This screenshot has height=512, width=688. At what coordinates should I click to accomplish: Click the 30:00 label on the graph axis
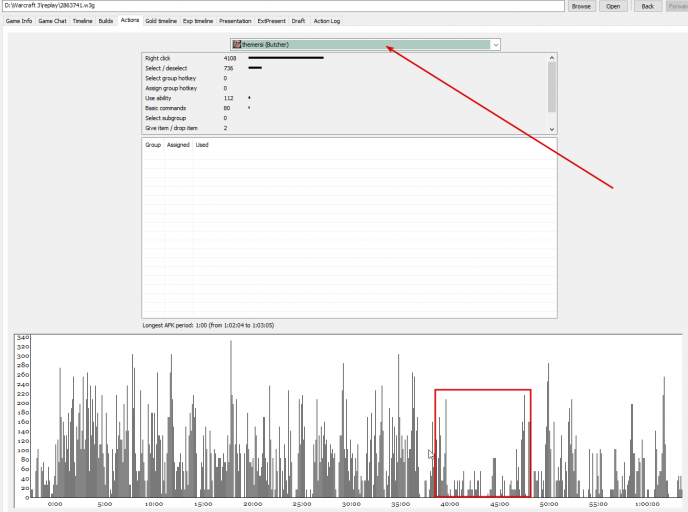pyautogui.click(x=351, y=504)
